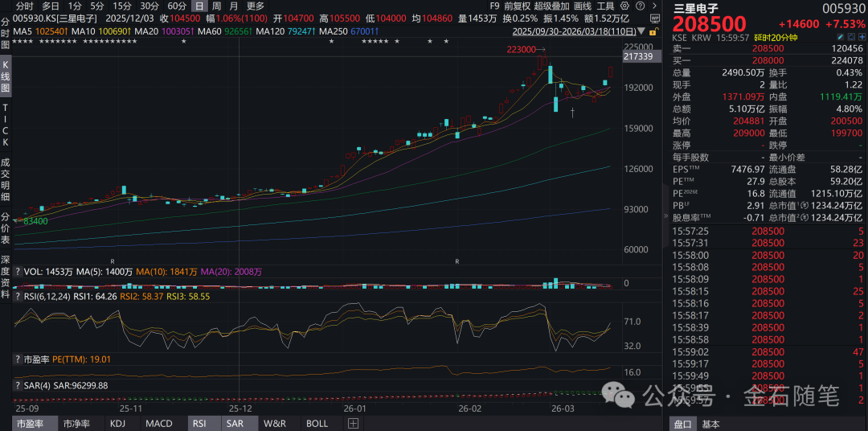
Task: Click the 卖一 ask price 208500
Action: click(766, 49)
